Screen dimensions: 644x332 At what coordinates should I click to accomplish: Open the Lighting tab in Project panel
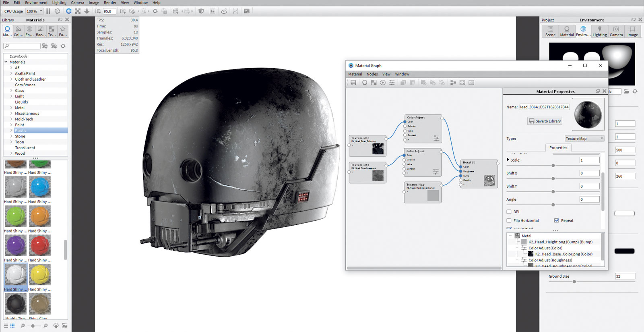600,31
